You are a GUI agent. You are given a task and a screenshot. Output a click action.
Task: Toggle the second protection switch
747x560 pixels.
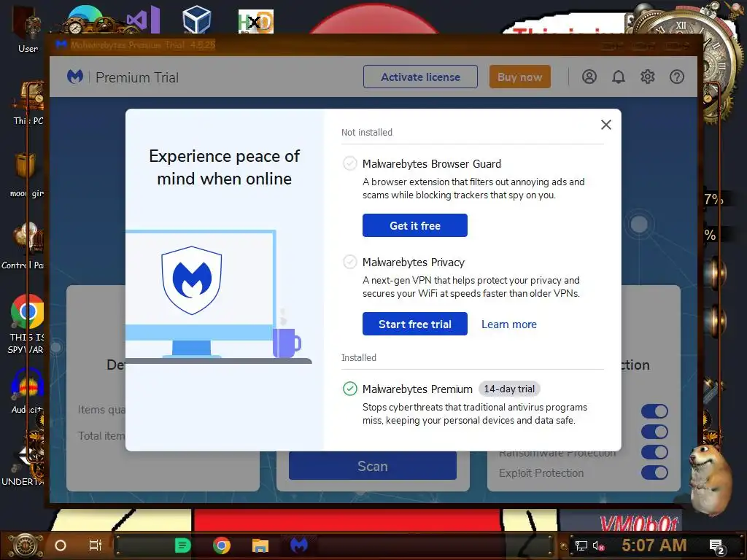654,432
